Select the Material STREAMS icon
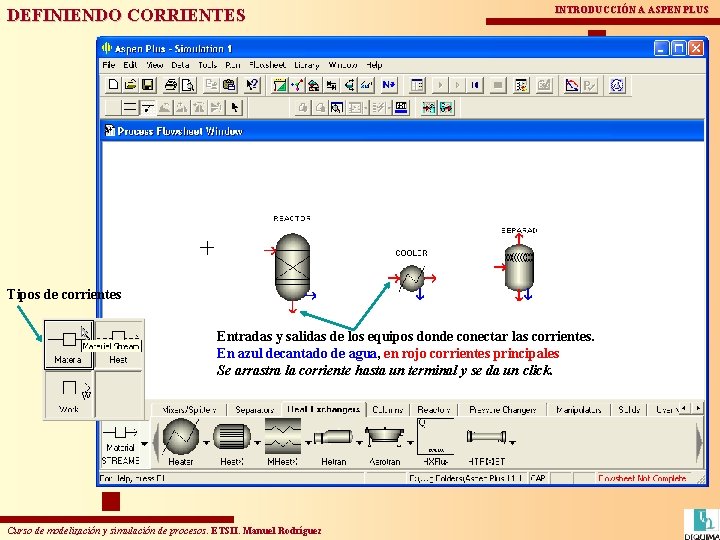720x540 pixels. pyautogui.click(x=120, y=445)
